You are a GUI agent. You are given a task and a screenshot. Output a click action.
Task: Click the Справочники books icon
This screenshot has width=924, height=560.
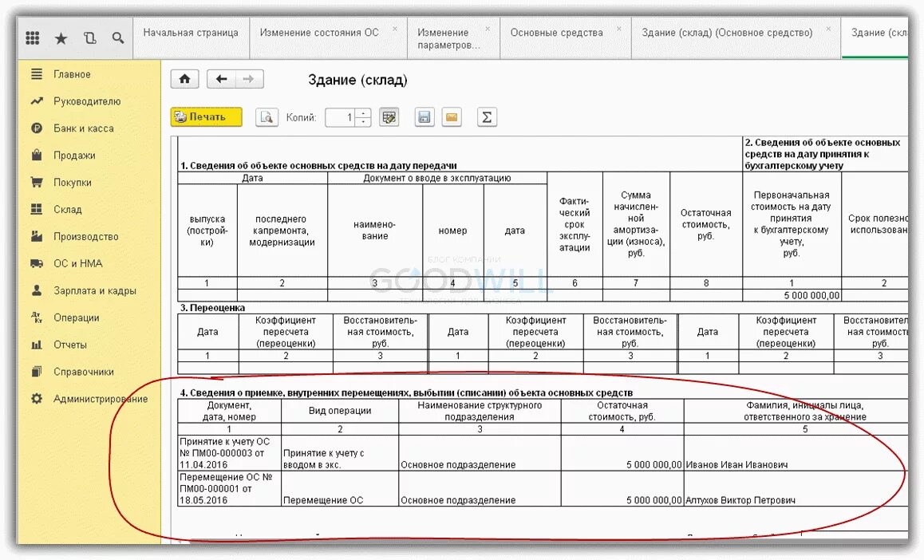(x=37, y=372)
